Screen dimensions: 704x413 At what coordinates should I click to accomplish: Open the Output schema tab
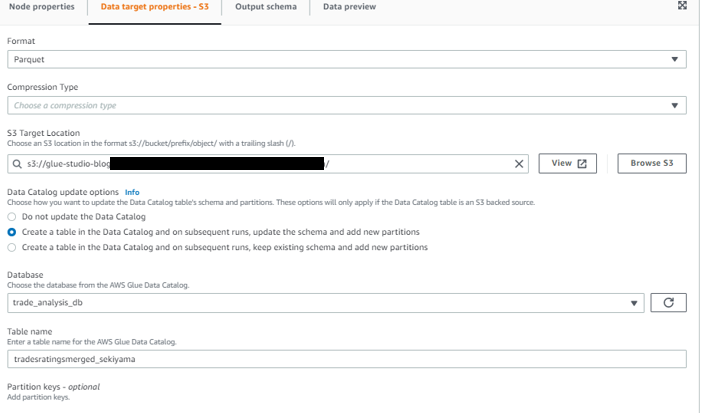coord(266,7)
